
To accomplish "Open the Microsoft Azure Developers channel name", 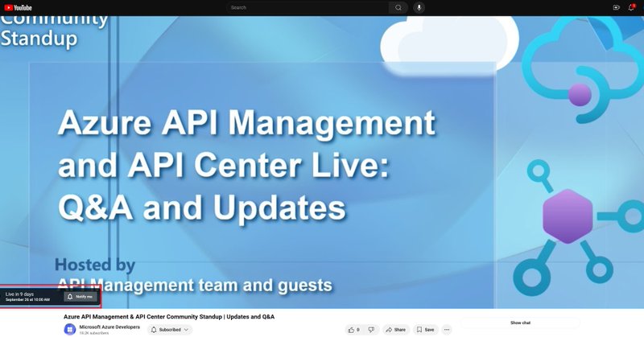I will click(x=109, y=327).
